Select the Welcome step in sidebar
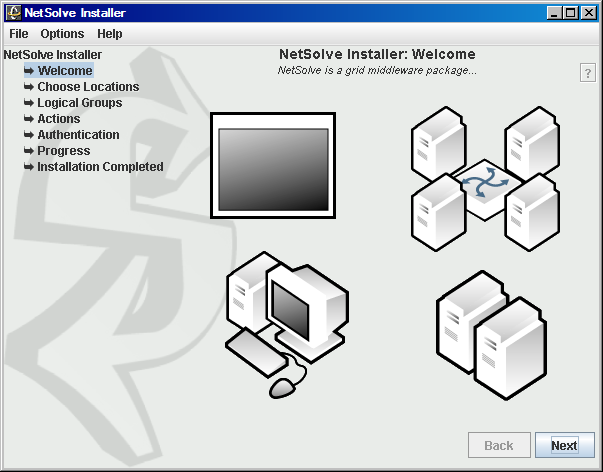This screenshot has width=603, height=472. pyautogui.click(x=65, y=71)
